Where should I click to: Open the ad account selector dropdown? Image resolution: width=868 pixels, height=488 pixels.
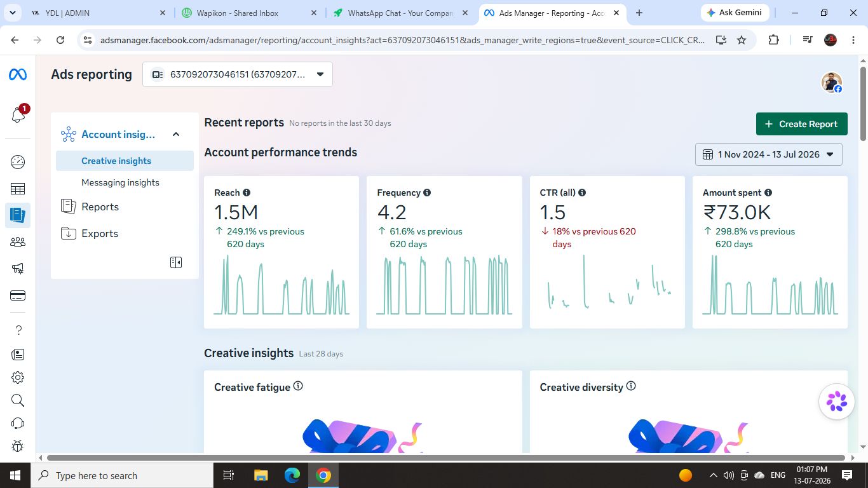[238, 74]
